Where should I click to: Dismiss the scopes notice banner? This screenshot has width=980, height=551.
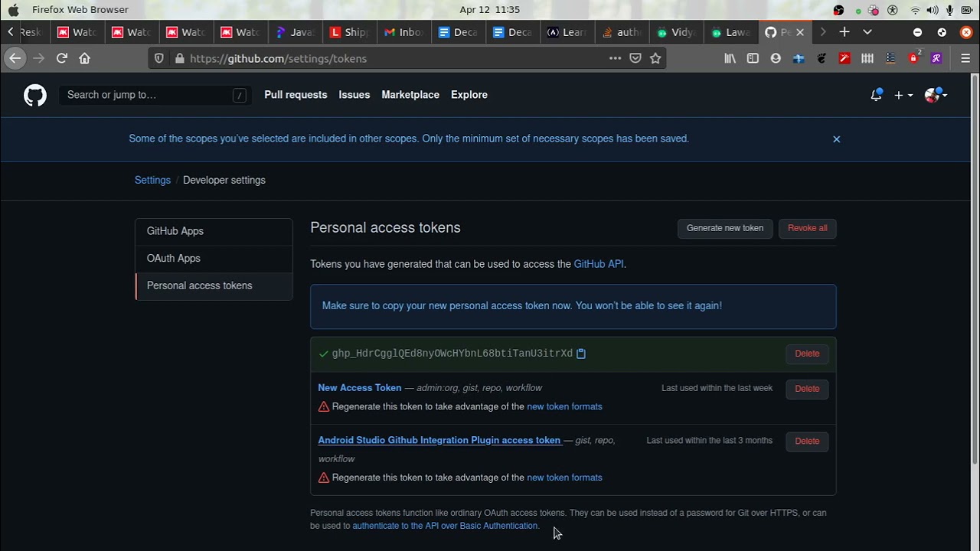[x=836, y=139]
